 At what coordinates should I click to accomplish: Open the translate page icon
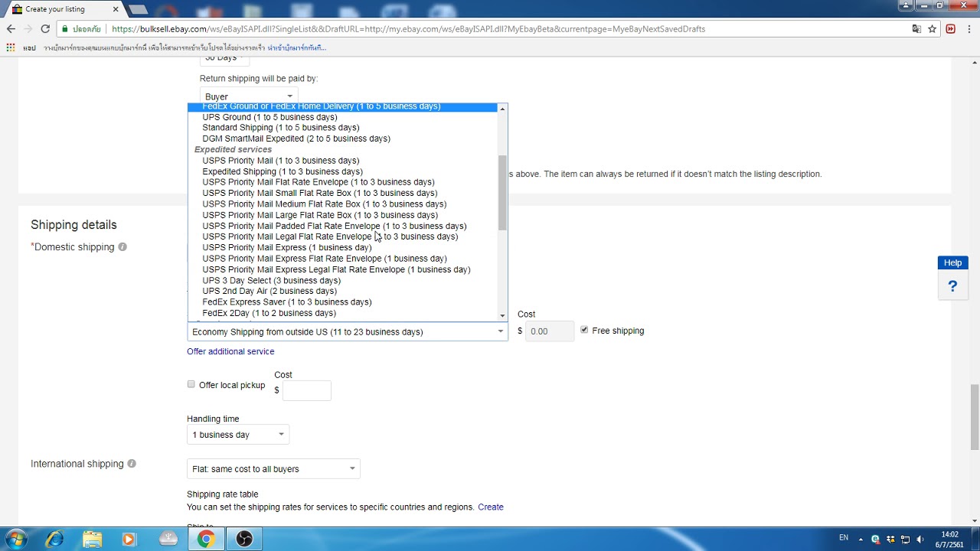[916, 28]
